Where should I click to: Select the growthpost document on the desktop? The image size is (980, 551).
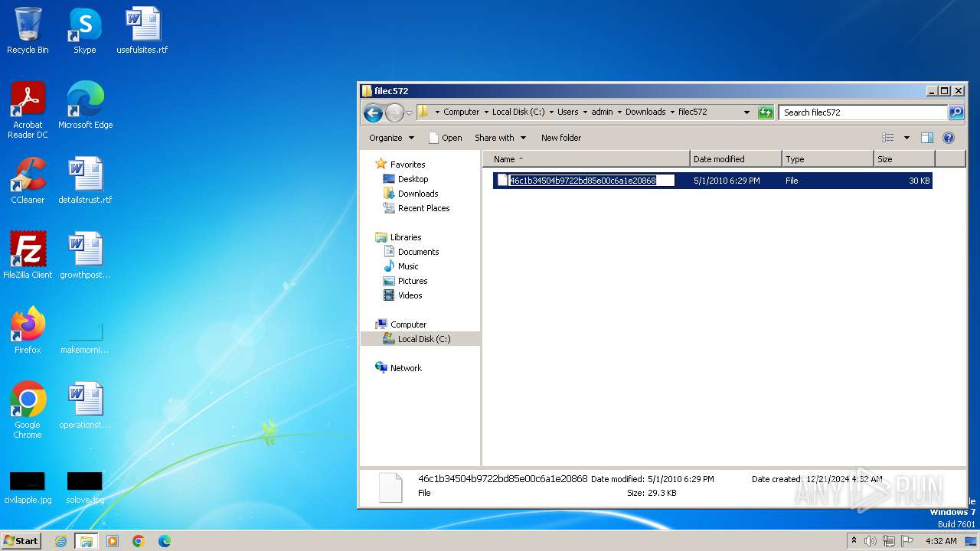(x=85, y=256)
